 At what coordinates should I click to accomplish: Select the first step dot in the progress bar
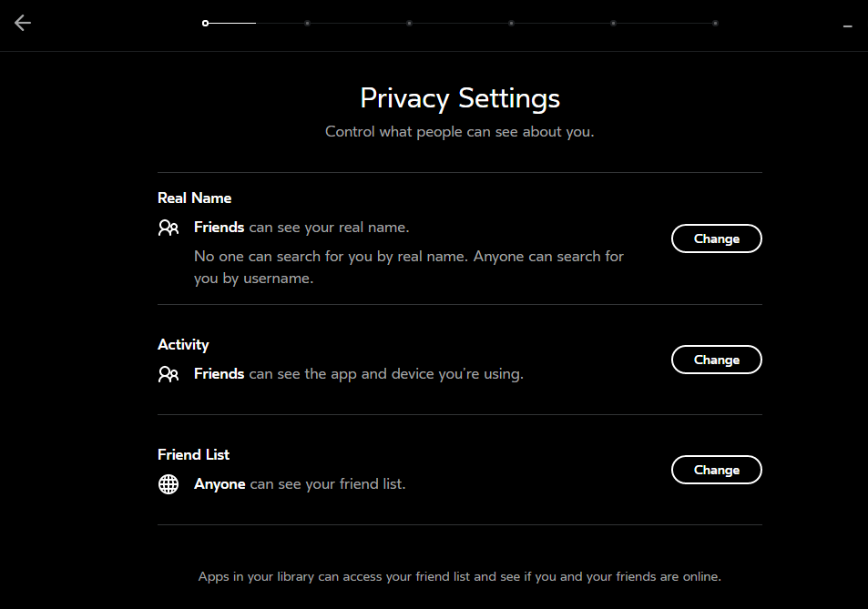tap(205, 24)
